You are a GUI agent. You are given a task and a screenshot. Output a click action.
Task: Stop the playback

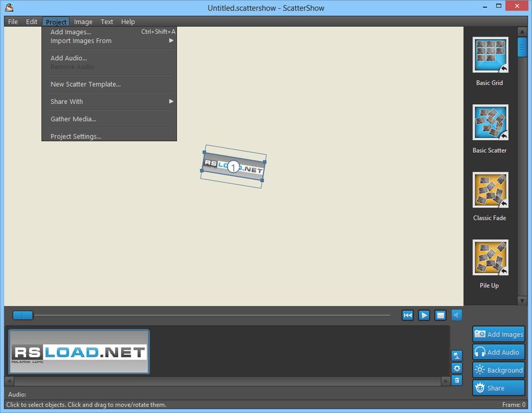pos(440,316)
